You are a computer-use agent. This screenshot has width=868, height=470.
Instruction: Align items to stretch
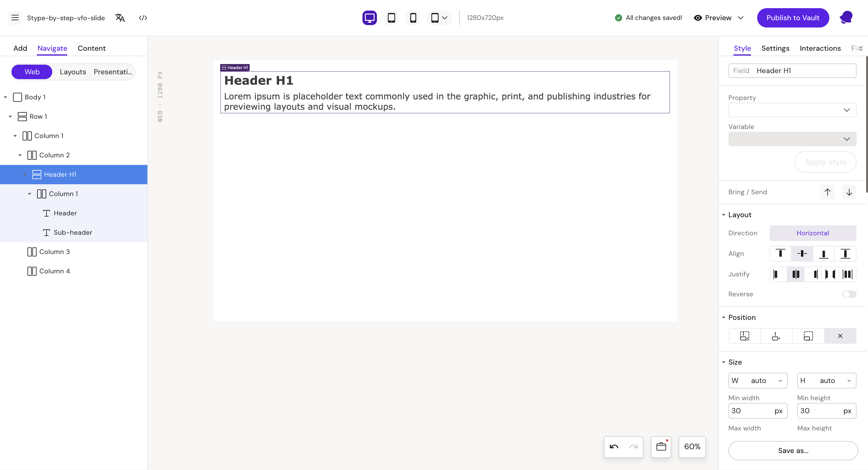pos(845,254)
